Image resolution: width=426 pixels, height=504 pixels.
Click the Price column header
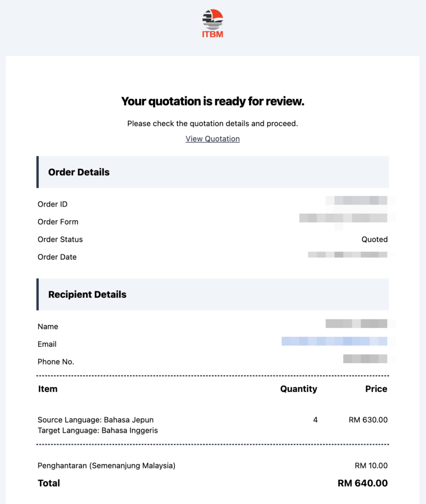tap(376, 389)
